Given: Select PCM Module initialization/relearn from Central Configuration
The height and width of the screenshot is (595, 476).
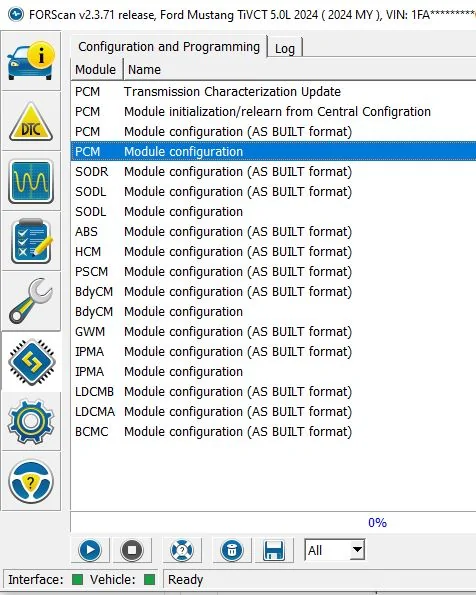Looking at the screenshot, I should click(x=273, y=112).
